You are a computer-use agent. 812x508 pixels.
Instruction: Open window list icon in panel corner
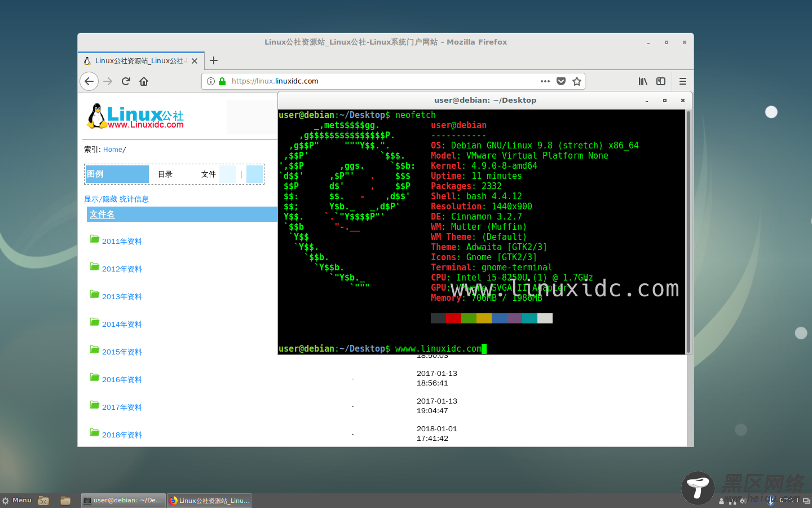coord(806,501)
